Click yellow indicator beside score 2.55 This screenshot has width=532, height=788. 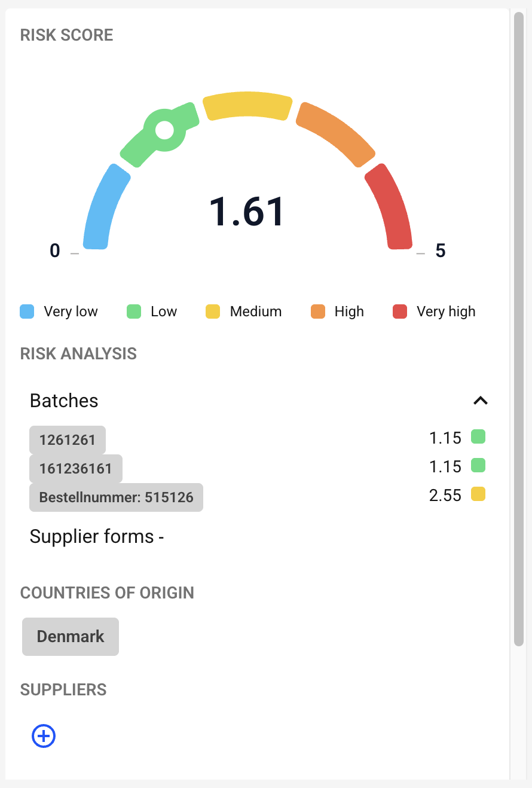coord(478,494)
